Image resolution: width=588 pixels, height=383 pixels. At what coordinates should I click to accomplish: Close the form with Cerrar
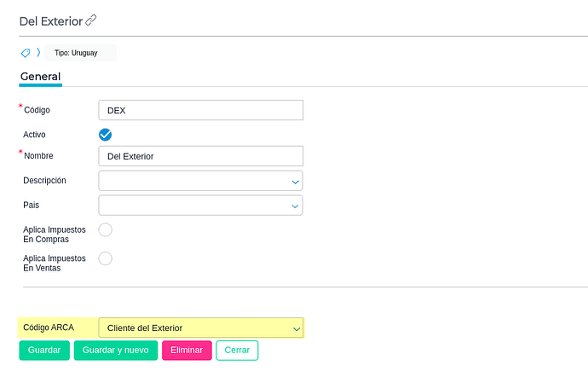237,351
